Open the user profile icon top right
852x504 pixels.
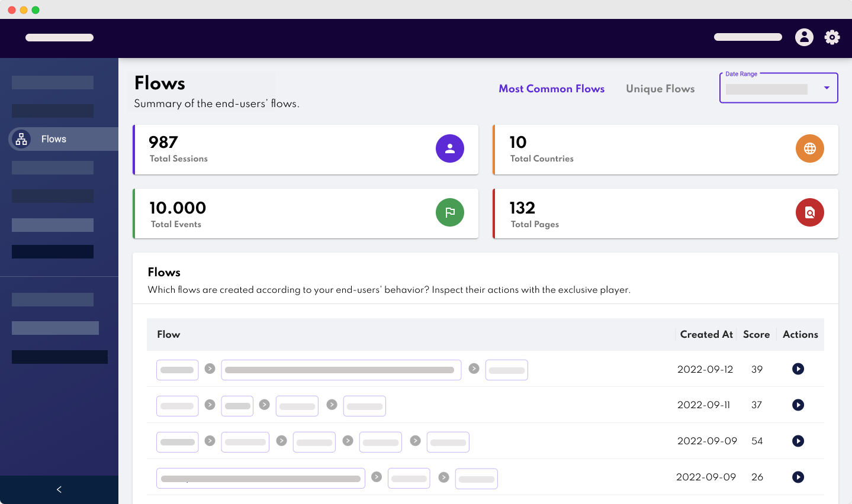(x=804, y=37)
